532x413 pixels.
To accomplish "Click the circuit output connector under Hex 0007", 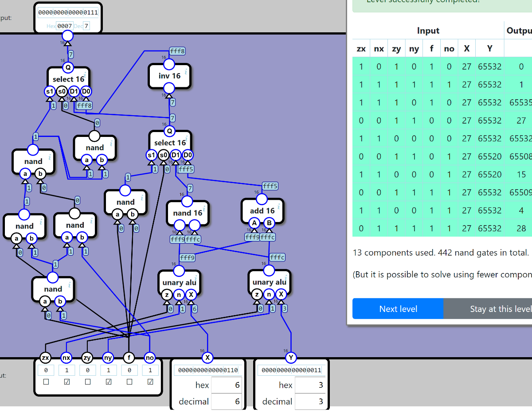I will pyautogui.click(x=67, y=36).
